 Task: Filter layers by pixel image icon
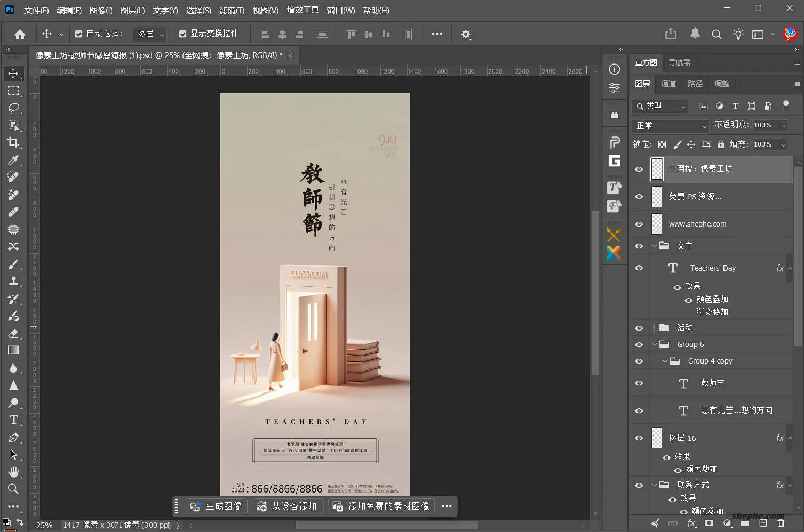point(704,106)
